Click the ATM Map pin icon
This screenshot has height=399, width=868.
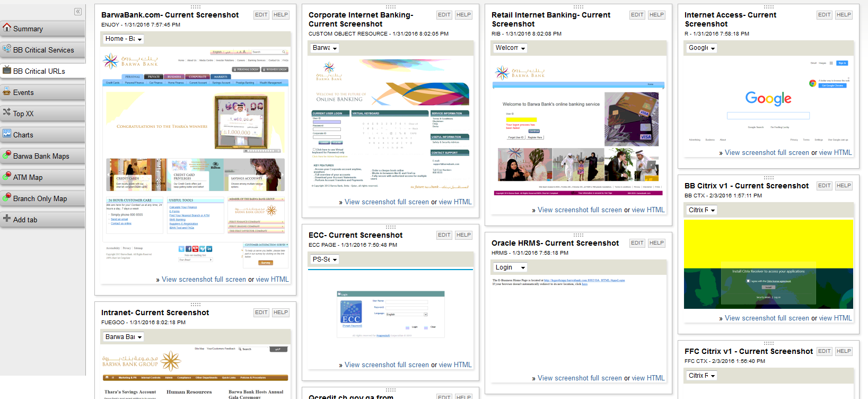click(7, 176)
